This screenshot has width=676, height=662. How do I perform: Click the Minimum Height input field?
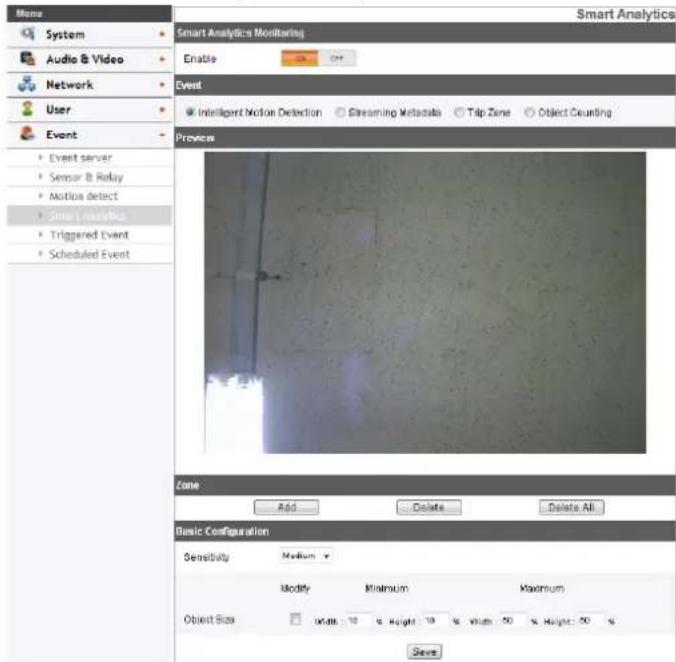click(435, 621)
